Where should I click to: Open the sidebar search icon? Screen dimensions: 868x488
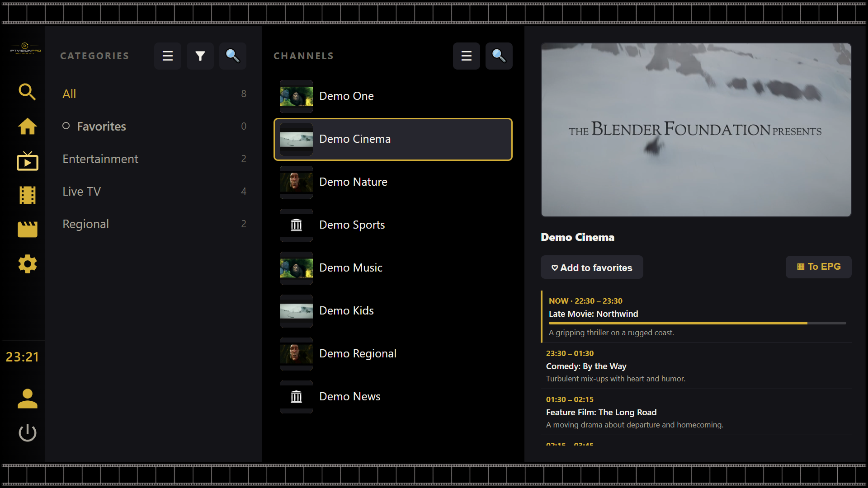pos(27,92)
